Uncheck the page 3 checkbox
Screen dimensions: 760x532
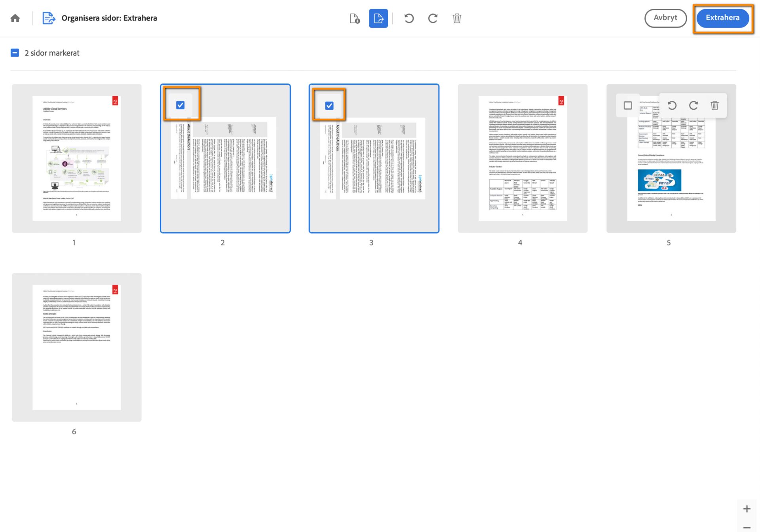[x=329, y=105]
